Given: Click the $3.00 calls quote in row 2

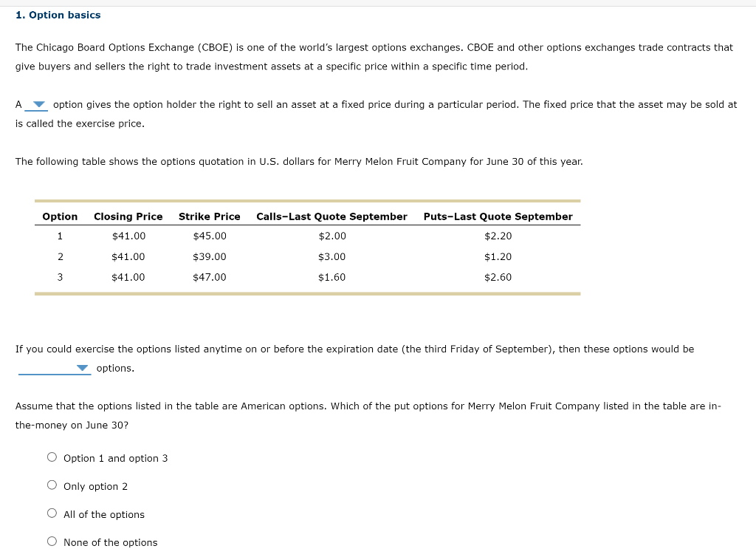Looking at the screenshot, I should tap(331, 256).
